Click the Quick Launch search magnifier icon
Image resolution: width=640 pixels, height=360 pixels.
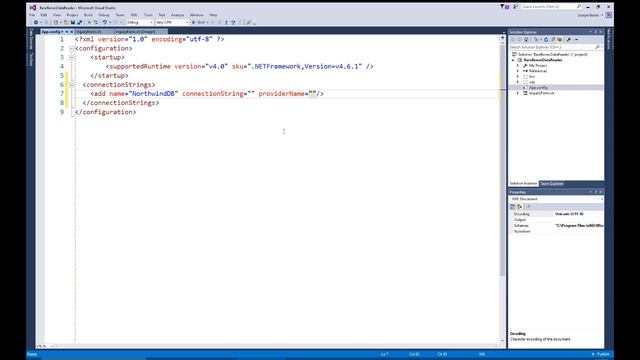(x=579, y=7)
